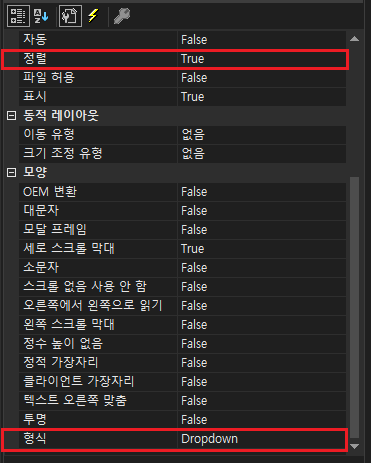Click the vertical scrollbar thumb
The height and width of the screenshot is (463, 371).
coord(355,307)
